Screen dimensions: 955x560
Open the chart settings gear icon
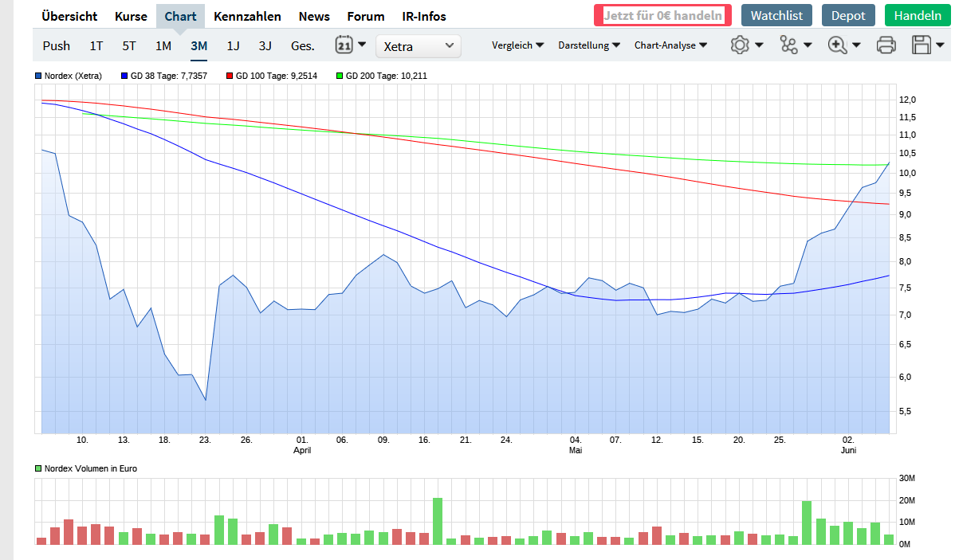740,45
